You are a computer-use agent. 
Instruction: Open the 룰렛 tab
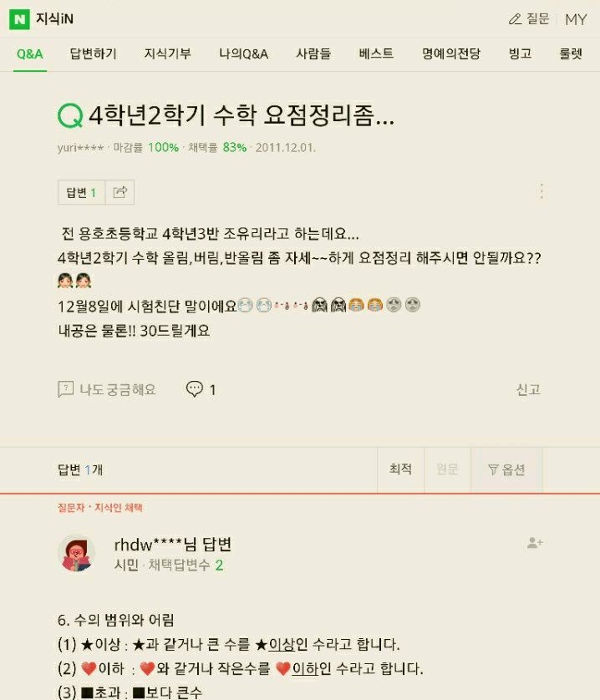point(571,54)
